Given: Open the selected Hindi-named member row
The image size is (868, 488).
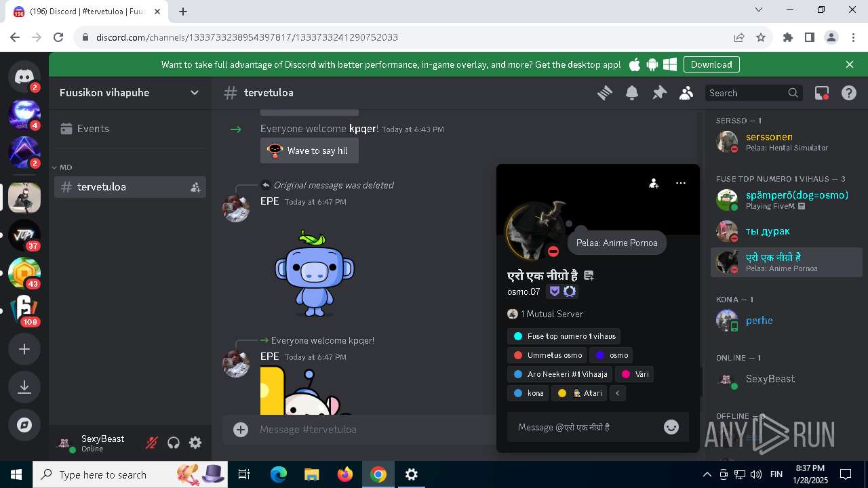Looking at the screenshot, I should (787, 262).
